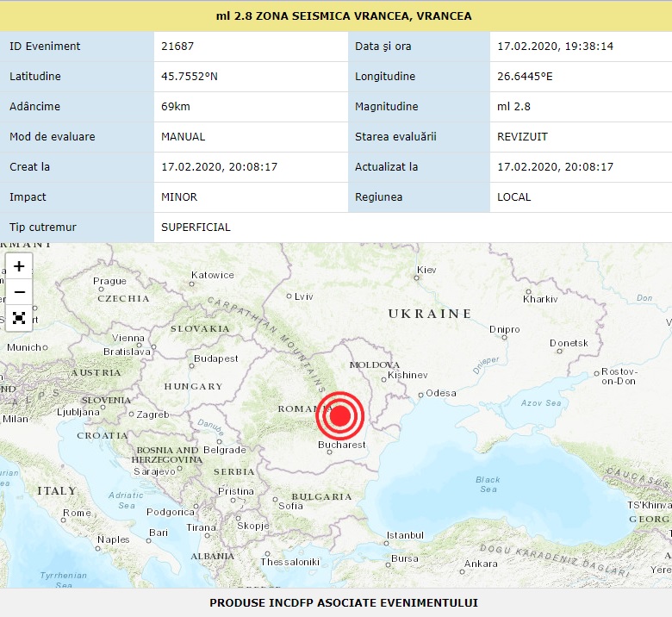Image resolution: width=672 pixels, height=617 pixels.
Task: Zoom out on the map
Action: [19, 291]
